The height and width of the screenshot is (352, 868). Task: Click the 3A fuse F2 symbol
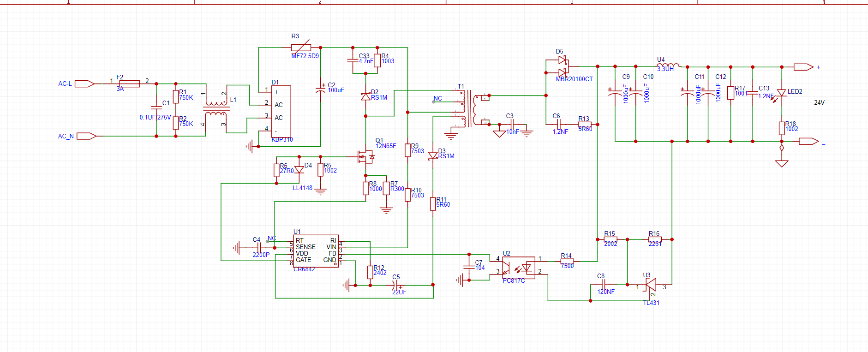click(129, 84)
